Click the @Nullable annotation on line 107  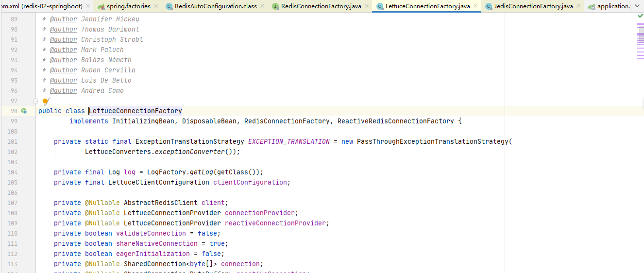tap(102, 203)
